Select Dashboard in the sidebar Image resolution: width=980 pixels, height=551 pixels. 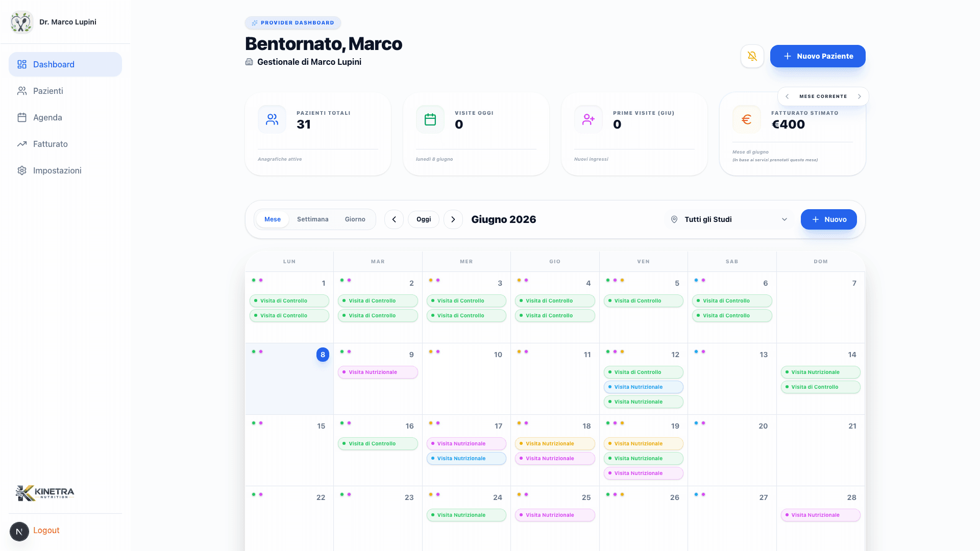tap(65, 64)
